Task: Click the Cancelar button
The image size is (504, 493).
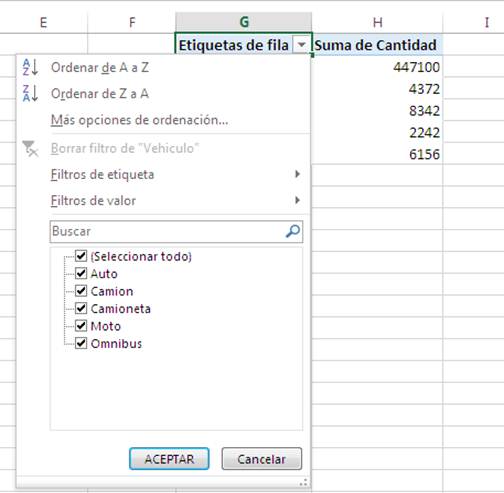Action: (x=262, y=459)
